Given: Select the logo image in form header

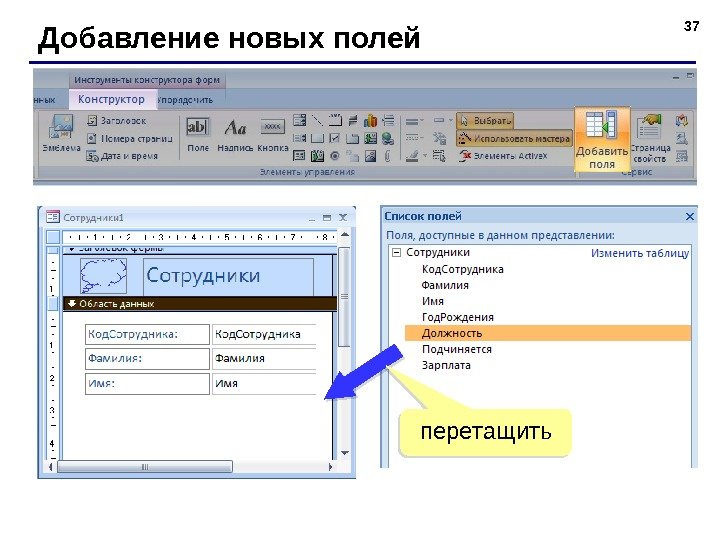Looking at the screenshot, I should tap(103, 276).
